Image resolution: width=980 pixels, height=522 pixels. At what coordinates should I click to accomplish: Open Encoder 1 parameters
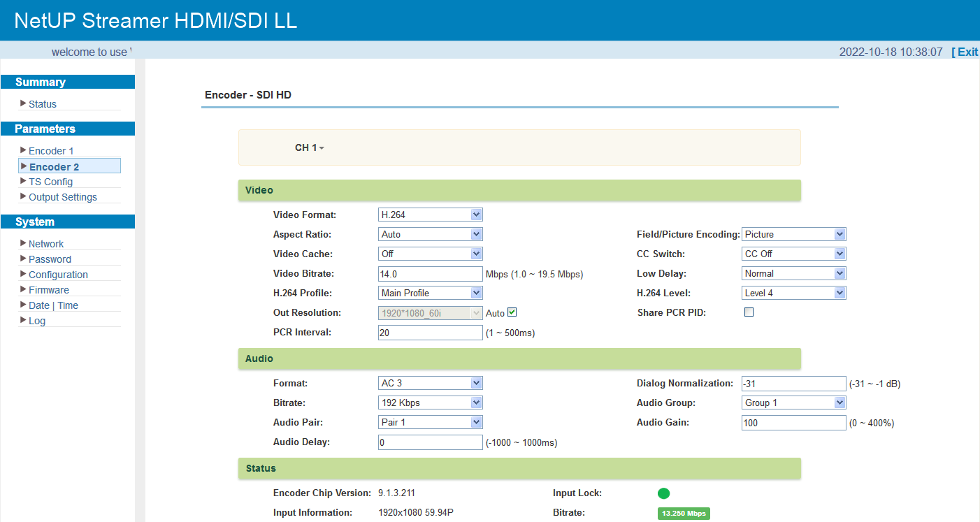(51, 151)
